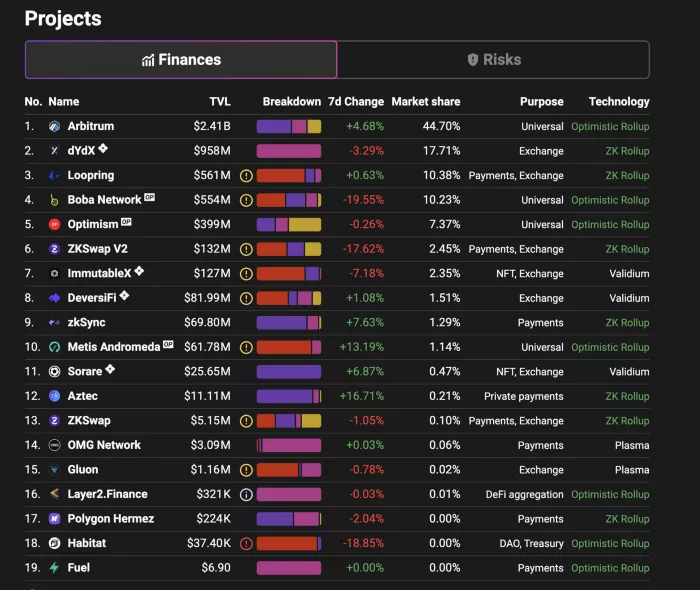Viewport: 700px width, 590px height.
Task: Click the yellow warning icon beside ZKSwap V2's $132M TVL
Action: [246, 249]
